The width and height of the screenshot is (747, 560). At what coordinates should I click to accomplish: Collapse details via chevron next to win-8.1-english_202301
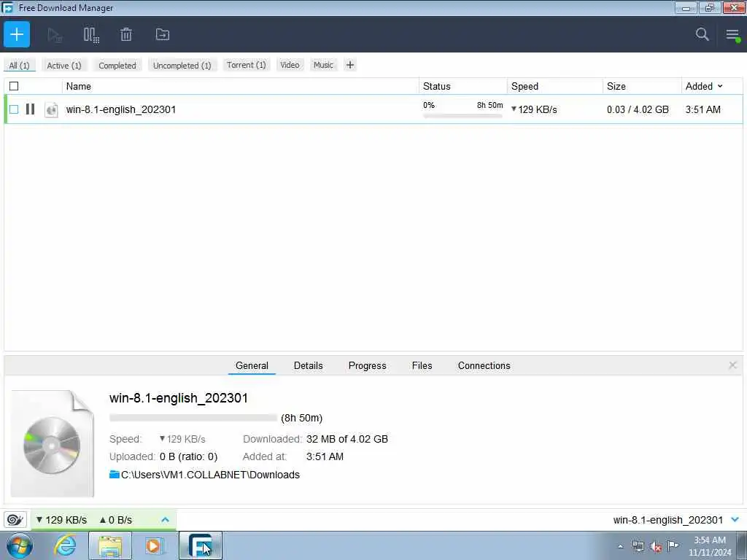tap(735, 519)
